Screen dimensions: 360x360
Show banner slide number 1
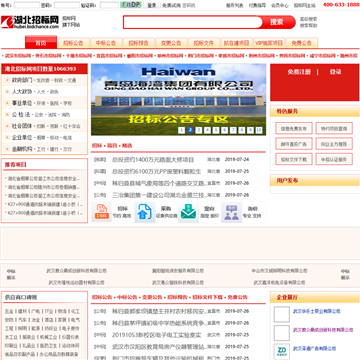[x=181, y=130]
